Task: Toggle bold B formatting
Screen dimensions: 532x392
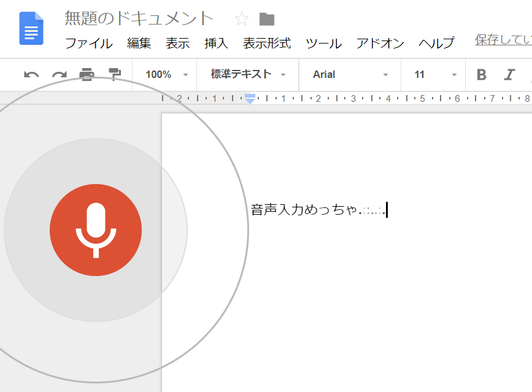Action: (482, 75)
